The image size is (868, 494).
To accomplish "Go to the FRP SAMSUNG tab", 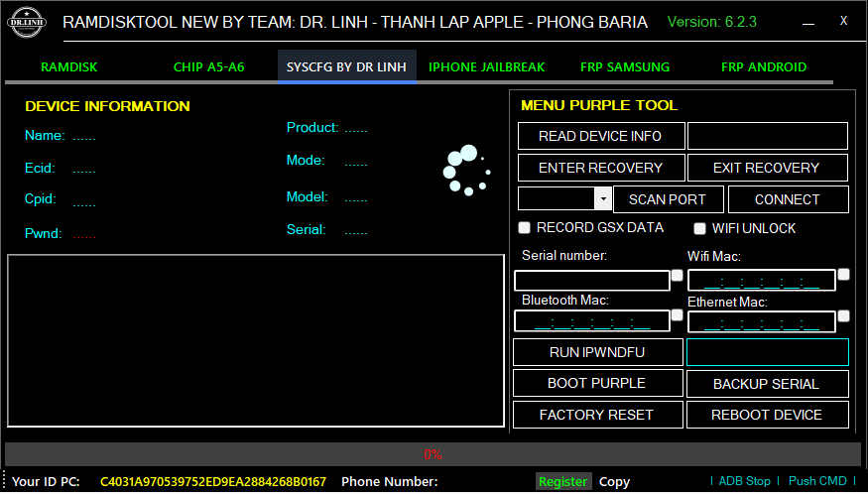I will pyautogui.click(x=625, y=67).
